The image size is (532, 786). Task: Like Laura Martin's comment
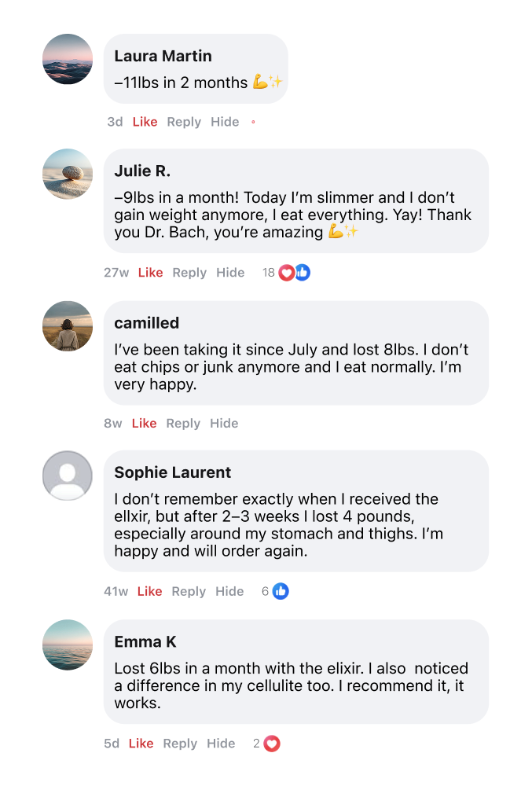pos(145,122)
